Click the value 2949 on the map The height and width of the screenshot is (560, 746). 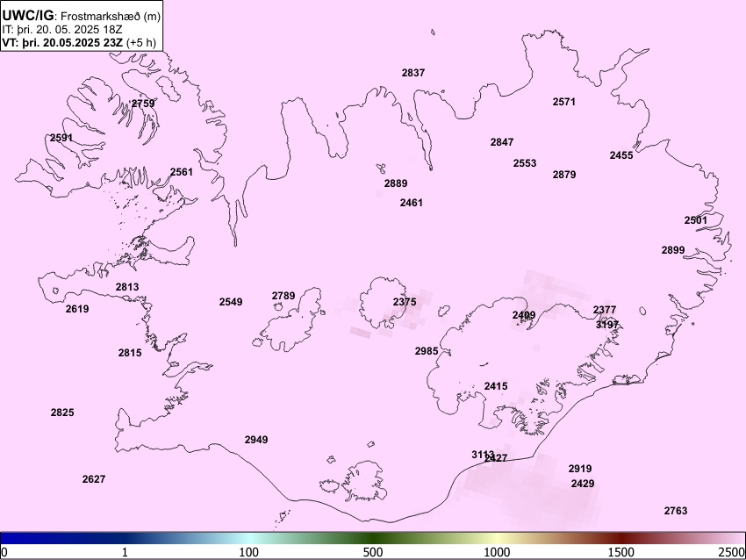click(256, 440)
